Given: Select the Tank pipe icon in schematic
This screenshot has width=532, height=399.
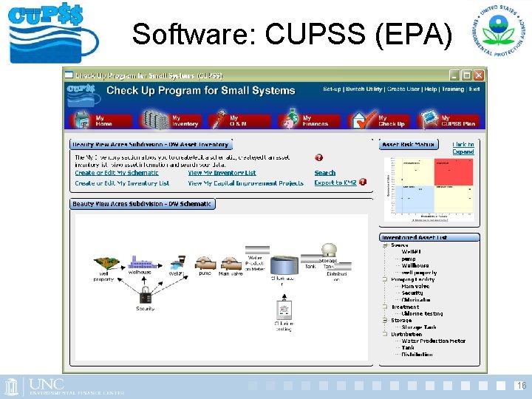Looking at the screenshot, I should pos(311,259).
